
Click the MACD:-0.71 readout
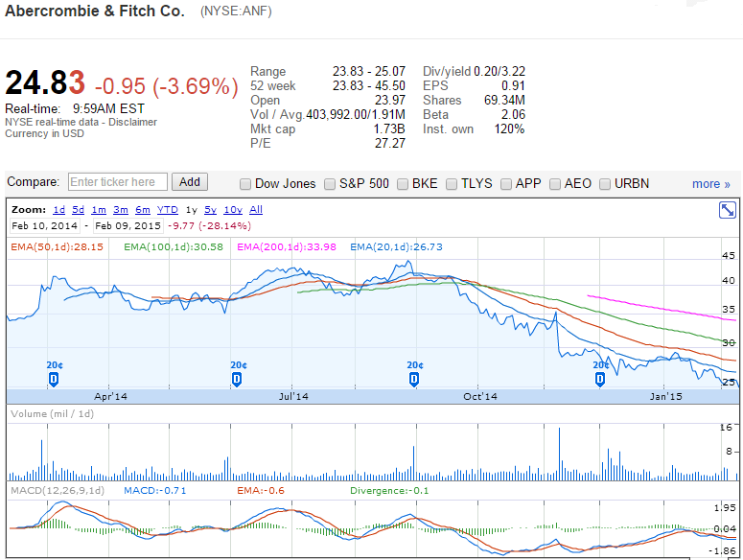tap(155, 491)
